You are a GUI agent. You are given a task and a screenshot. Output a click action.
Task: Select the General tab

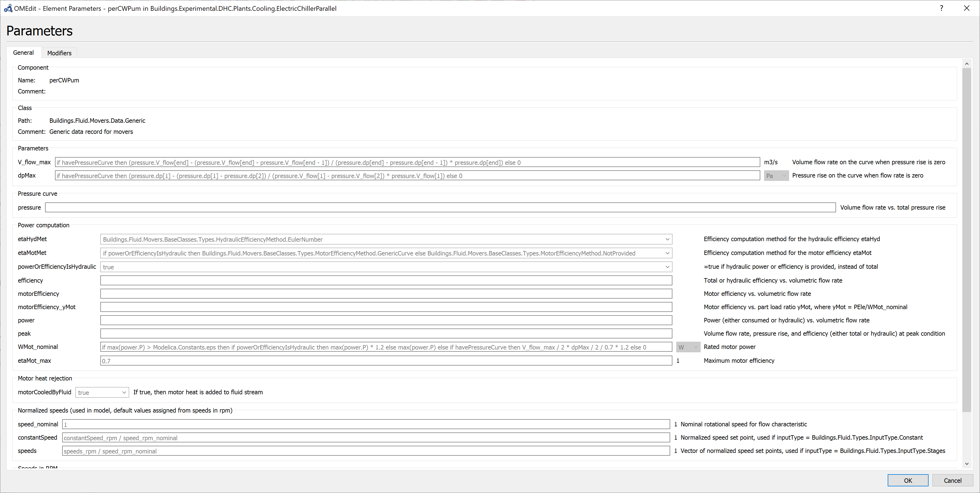point(23,53)
